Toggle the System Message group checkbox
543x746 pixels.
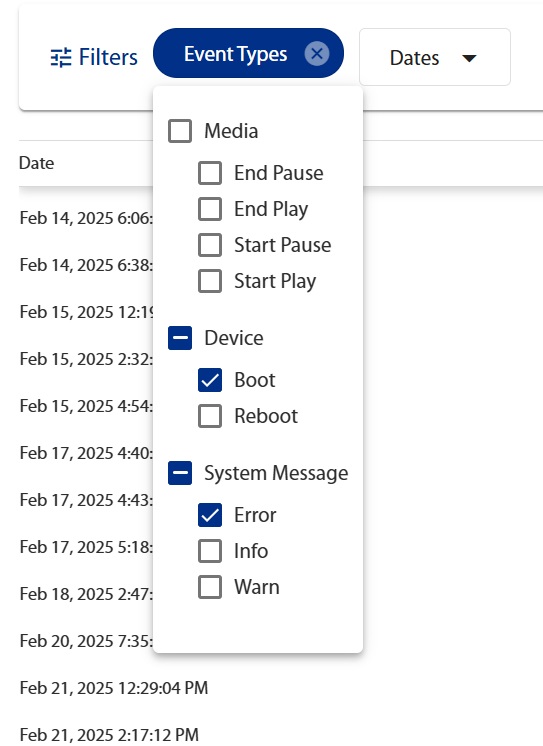tap(180, 473)
